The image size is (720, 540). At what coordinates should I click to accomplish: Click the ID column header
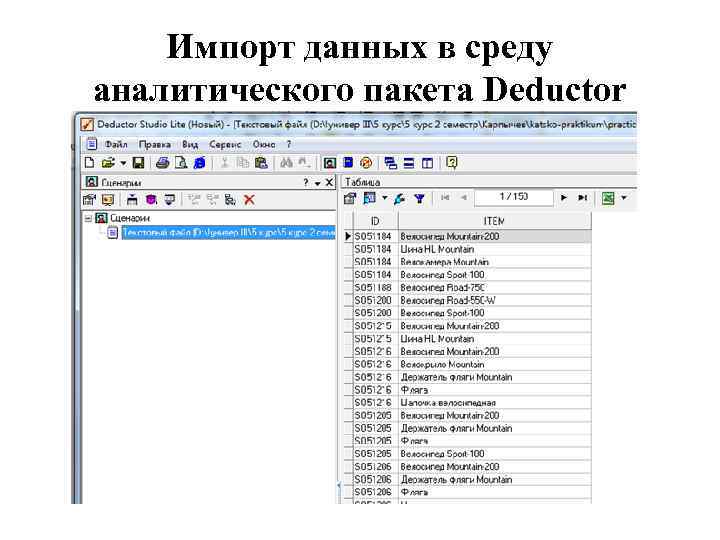pyautogui.click(x=375, y=221)
